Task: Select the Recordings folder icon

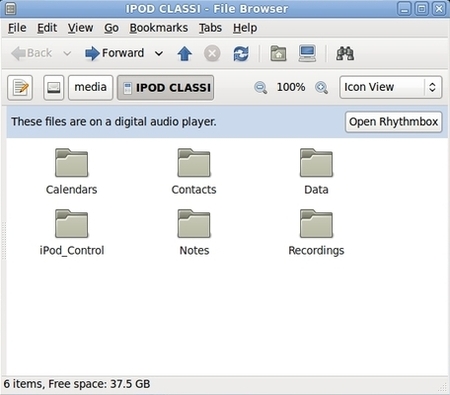Action: (316, 224)
